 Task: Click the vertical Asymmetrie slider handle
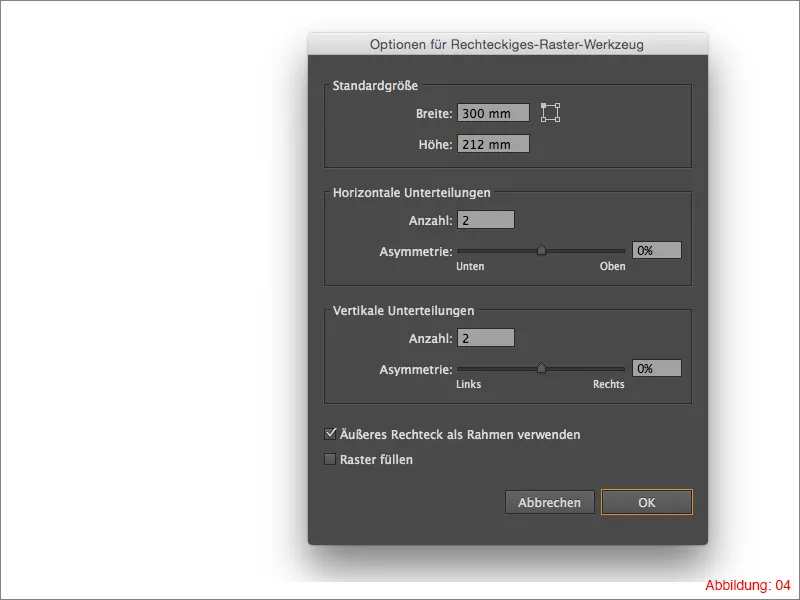541,368
